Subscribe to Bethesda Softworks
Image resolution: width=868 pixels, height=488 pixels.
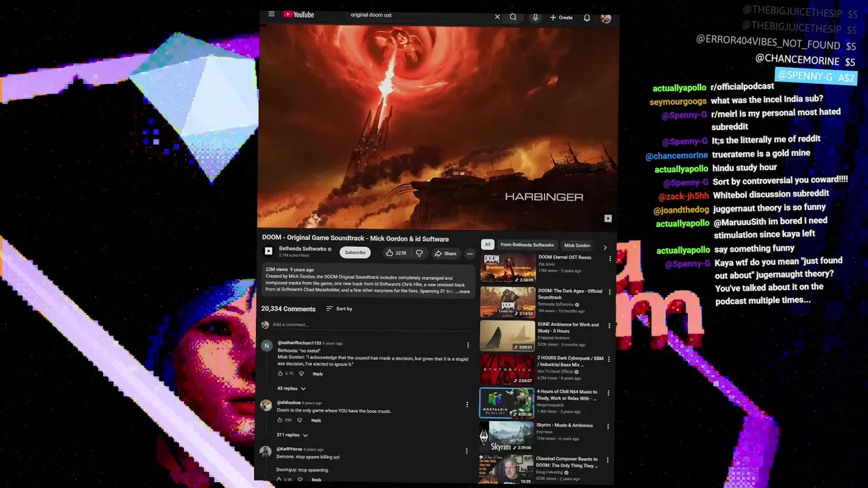point(355,252)
